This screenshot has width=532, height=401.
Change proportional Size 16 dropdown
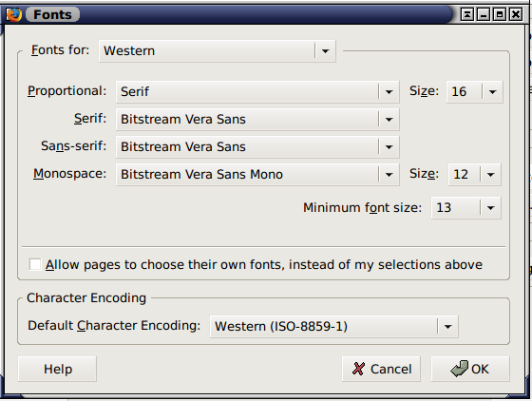pyautogui.click(x=474, y=91)
